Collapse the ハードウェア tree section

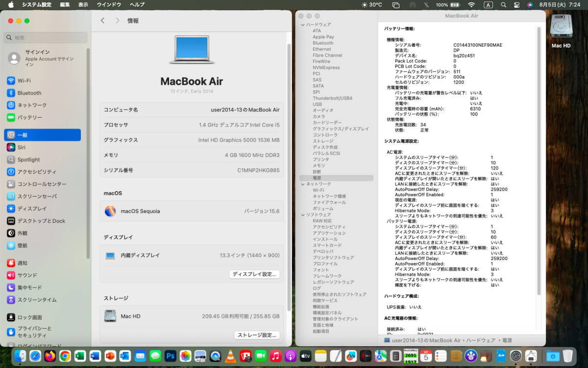303,25
